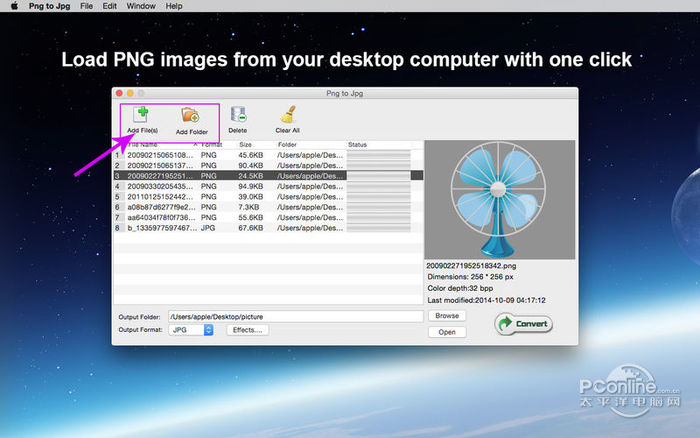The width and height of the screenshot is (700, 438).
Task: Select file row a08b87d6277f9e2...
Action: (268, 207)
